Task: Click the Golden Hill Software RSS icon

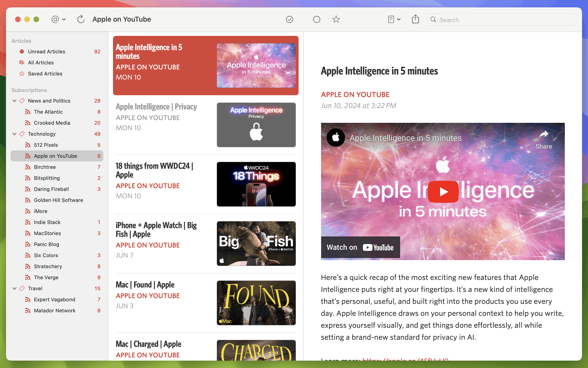Action: click(x=28, y=200)
